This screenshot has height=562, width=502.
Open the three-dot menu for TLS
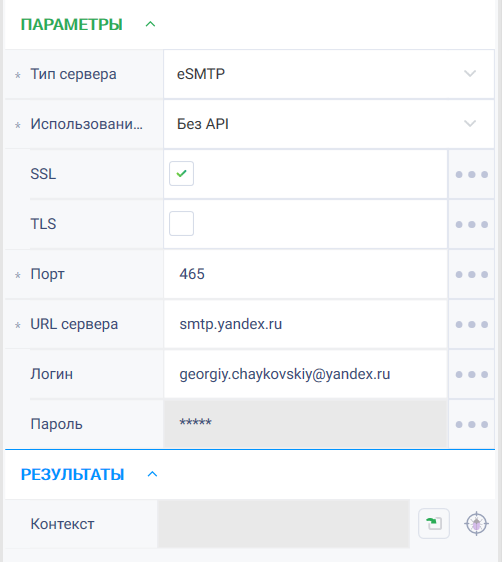pyautogui.click(x=472, y=224)
